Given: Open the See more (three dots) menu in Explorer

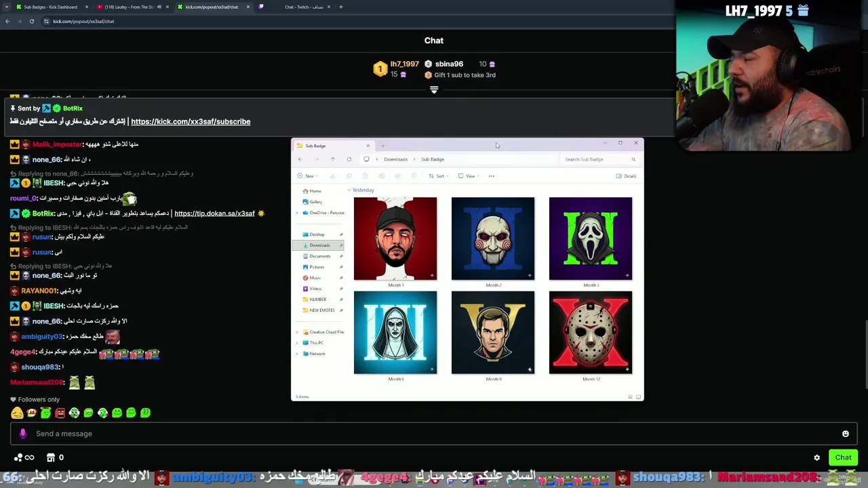Looking at the screenshot, I should pos(492,176).
